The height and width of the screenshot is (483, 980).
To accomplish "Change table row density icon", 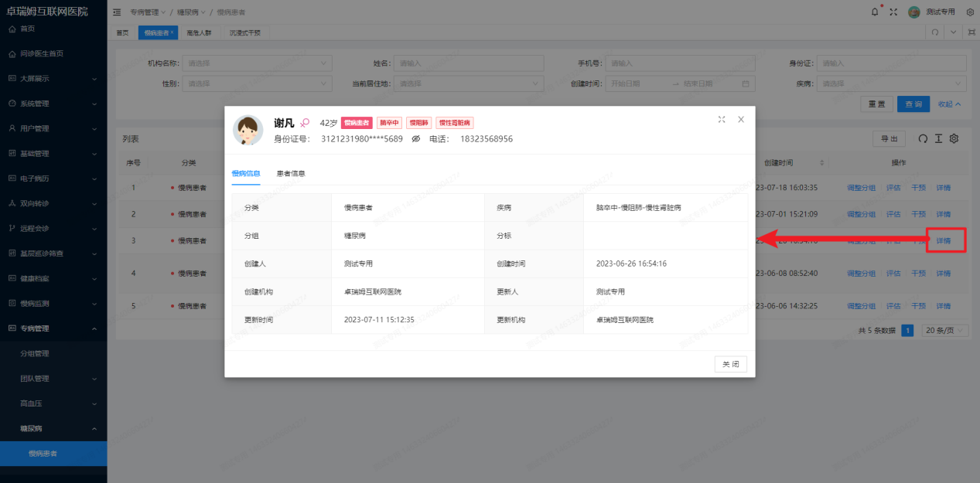I will (938, 138).
